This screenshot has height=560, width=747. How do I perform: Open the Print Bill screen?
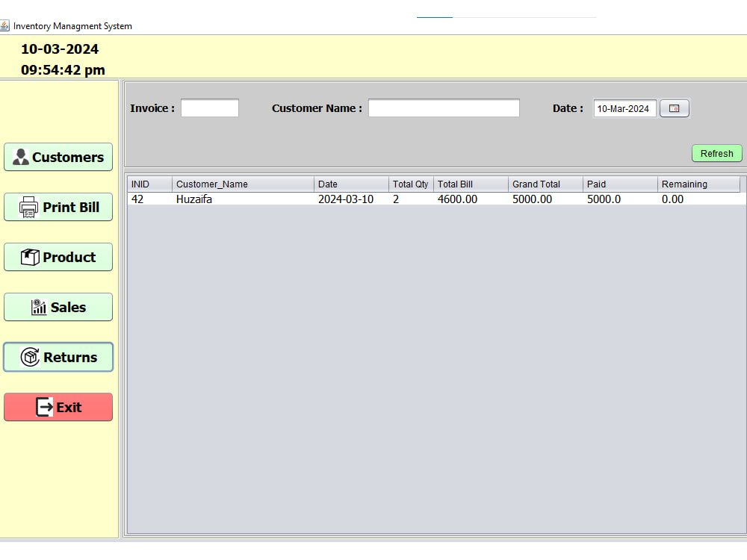(58, 207)
